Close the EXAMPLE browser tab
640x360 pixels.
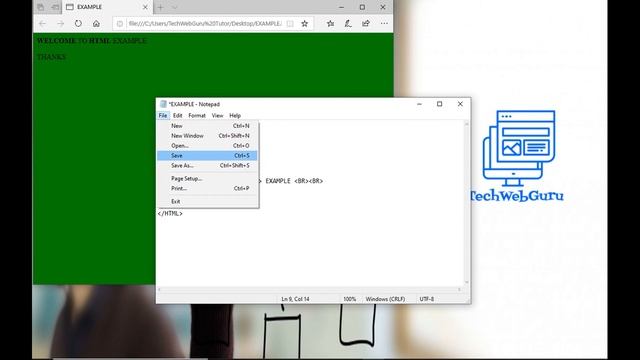[x=145, y=7]
